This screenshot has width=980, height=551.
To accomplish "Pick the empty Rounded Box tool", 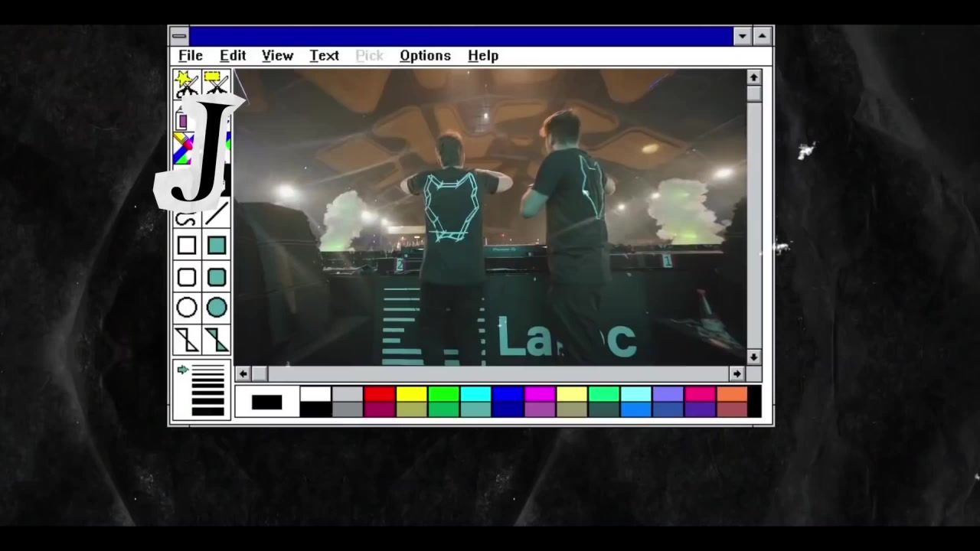I will (186, 276).
